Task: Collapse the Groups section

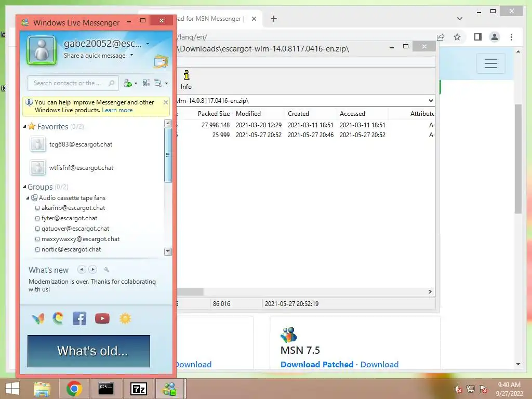Action: (24, 187)
